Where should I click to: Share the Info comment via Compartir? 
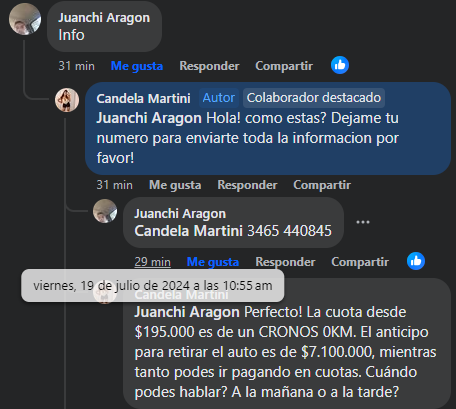[284, 66]
